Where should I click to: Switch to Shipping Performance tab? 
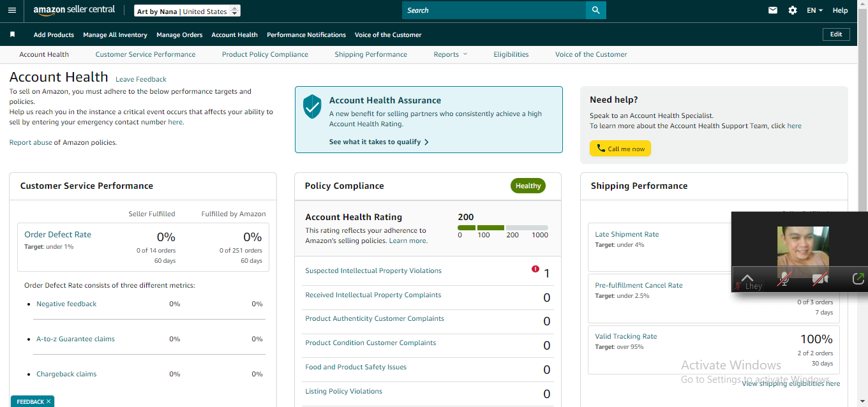coord(371,54)
